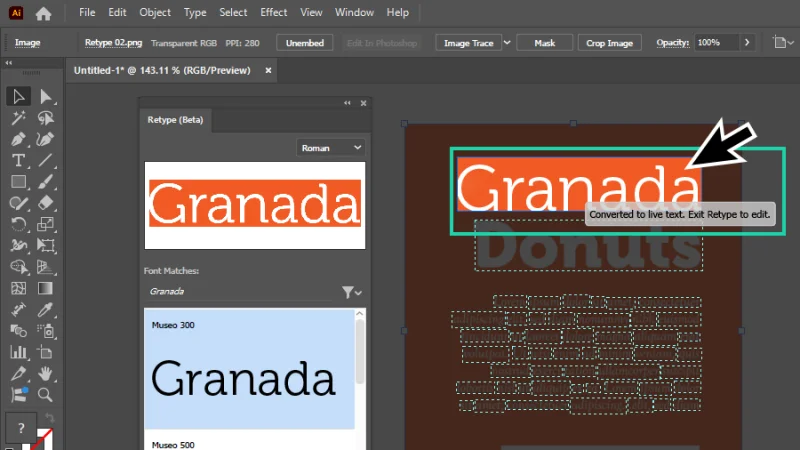Select the Hand tool
Image resolution: width=800 pixels, height=450 pixels.
point(45,373)
